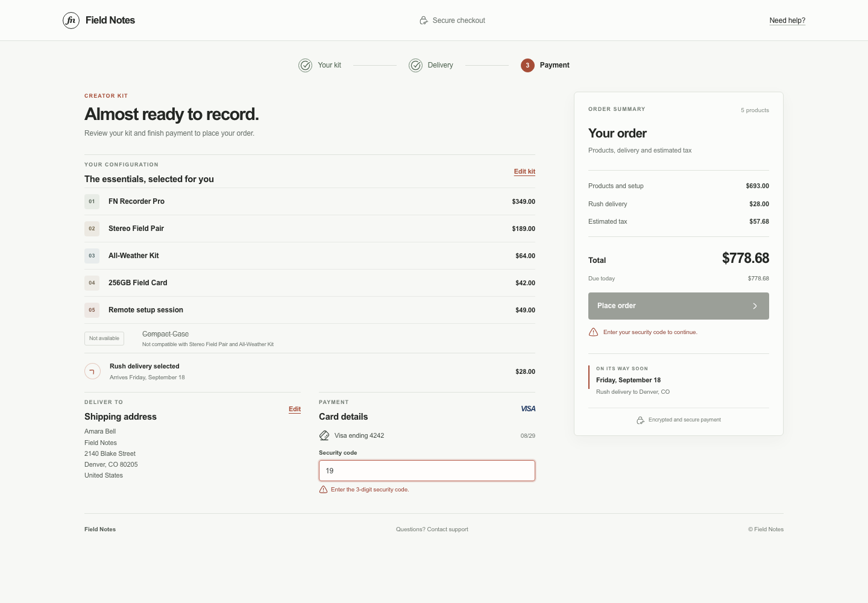Click the $189.00 price

(524, 229)
